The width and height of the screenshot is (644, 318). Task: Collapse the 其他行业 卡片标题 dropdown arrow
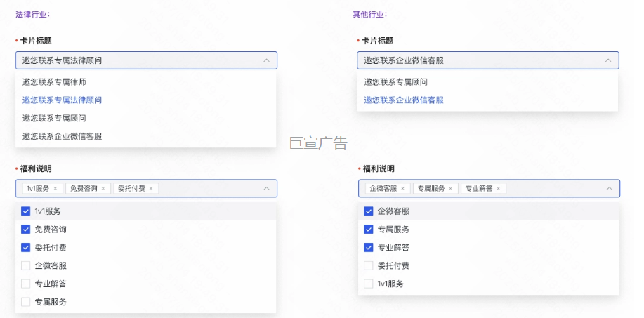coord(608,60)
